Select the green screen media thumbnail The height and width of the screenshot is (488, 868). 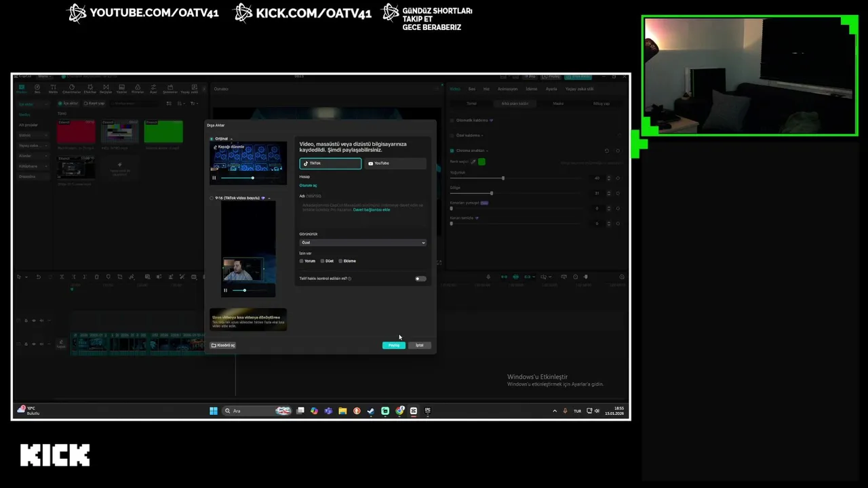163,132
